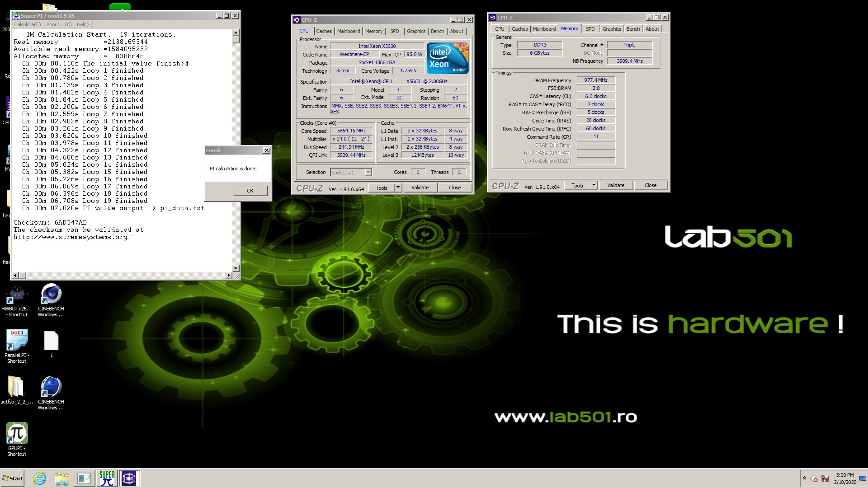Image resolution: width=868 pixels, height=488 pixels.
Task: Click Super PI vertical scrollbar up arrow
Action: [x=236, y=33]
